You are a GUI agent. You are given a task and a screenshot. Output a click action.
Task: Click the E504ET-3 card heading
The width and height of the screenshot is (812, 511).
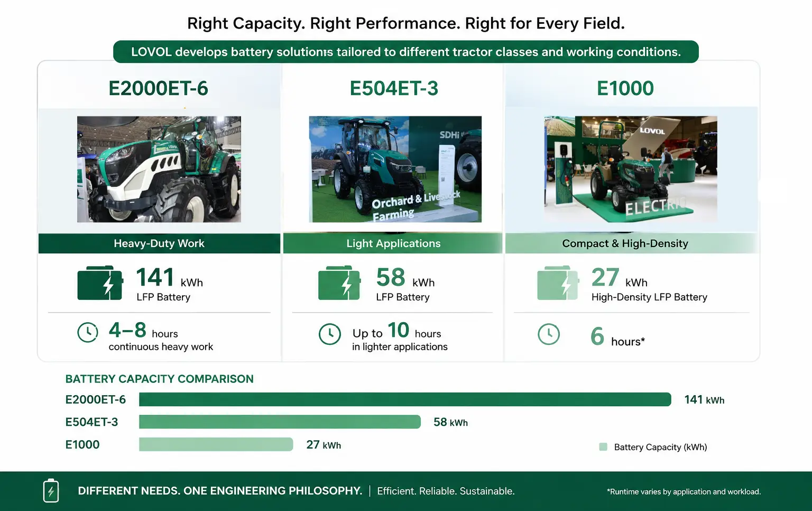tap(394, 88)
